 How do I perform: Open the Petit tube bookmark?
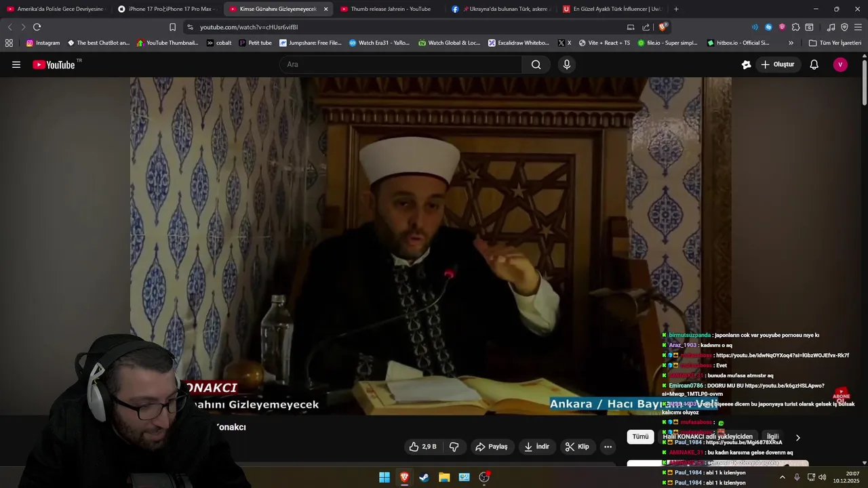pyautogui.click(x=255, y=43)
